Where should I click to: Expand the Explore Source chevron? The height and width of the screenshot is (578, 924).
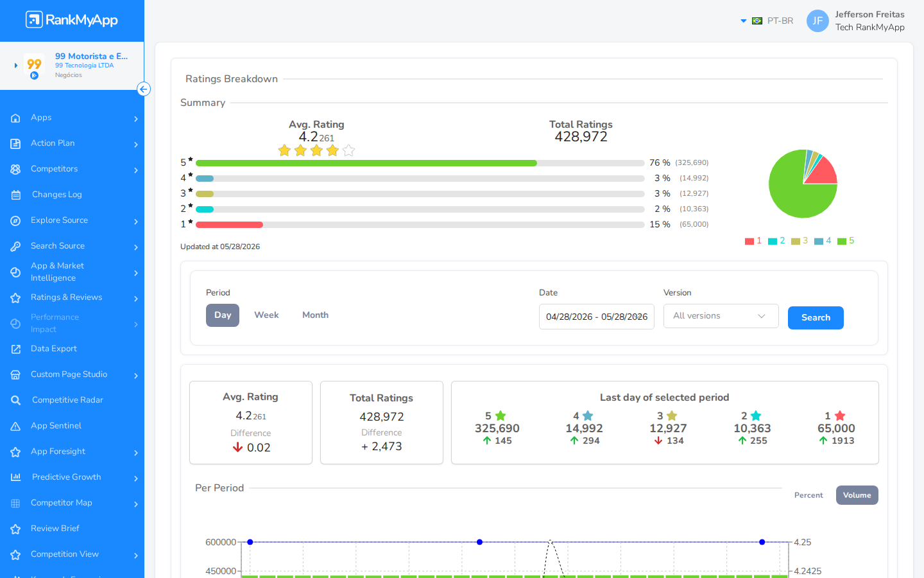pos(135,222)
